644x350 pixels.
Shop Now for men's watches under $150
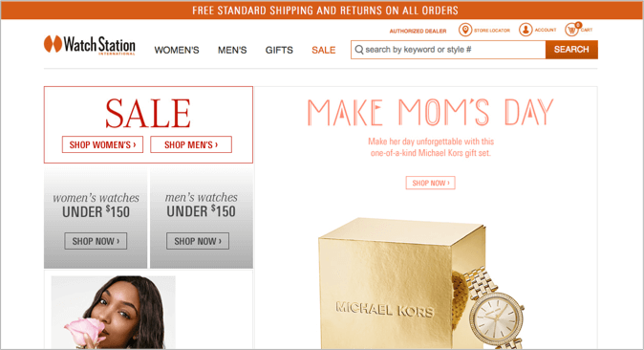[198, 241]
